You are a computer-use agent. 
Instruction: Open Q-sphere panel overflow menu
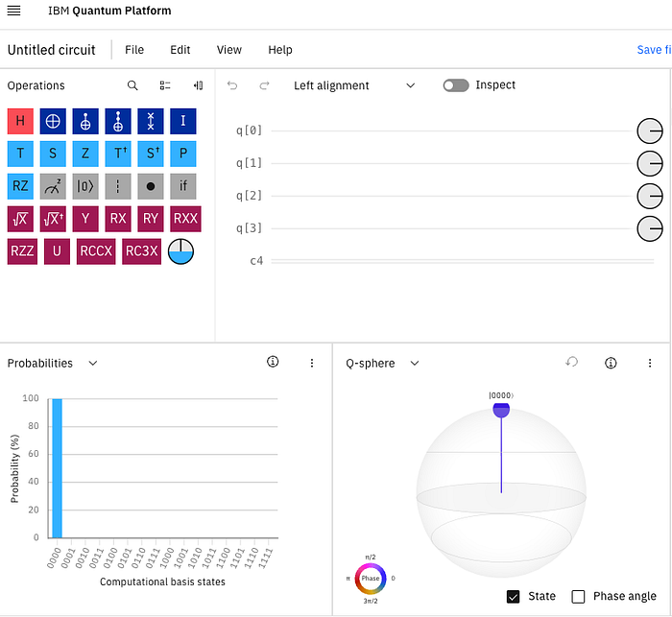(650, 363)
